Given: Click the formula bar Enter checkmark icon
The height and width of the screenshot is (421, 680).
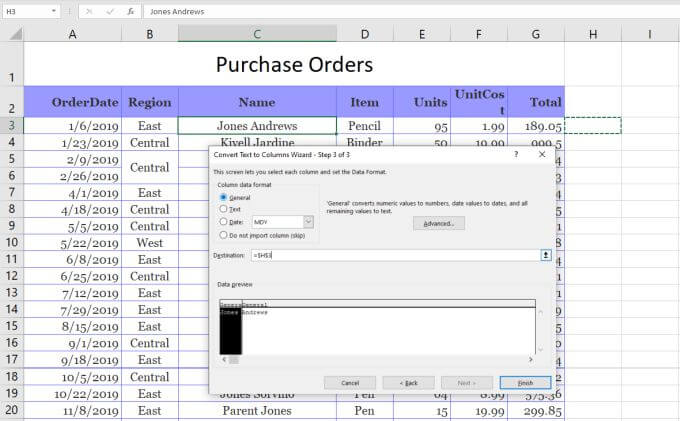Looking at the screenshot, I should point(110,11).
